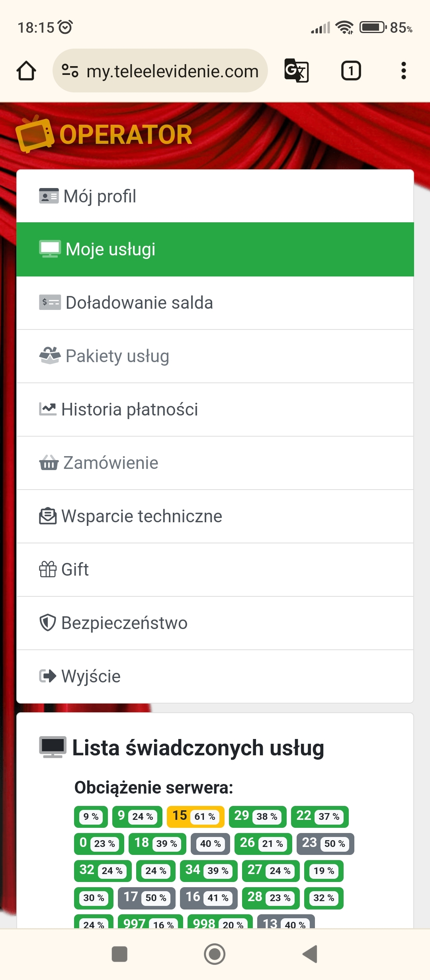Open the browser tab switcher

click(351, 71)
